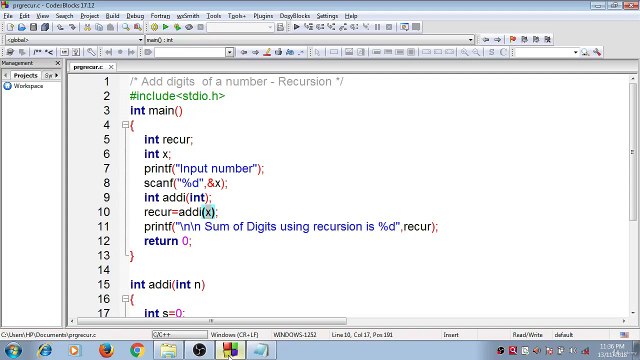Show next Management tabs with right arrow

[56, 76]
